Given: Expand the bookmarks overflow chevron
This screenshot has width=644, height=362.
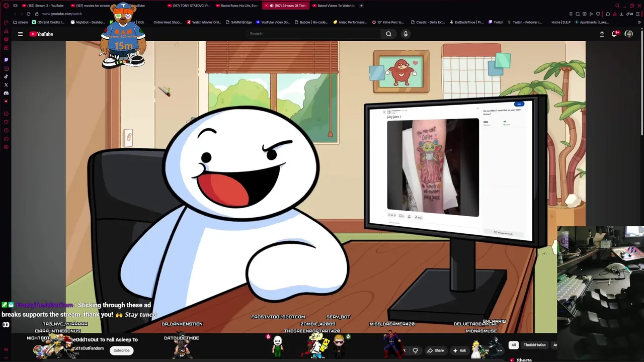Looking at the screenshot, I should [639, 22].
